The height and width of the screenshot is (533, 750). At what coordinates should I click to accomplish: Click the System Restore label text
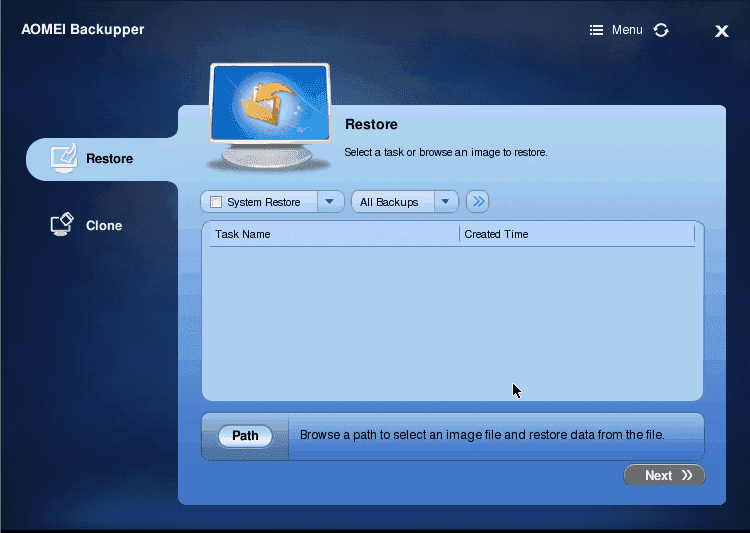264,202
